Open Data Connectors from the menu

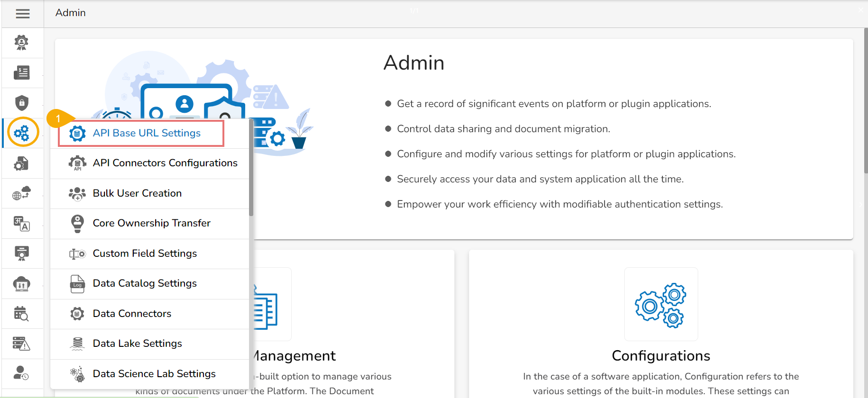[150, 314]
